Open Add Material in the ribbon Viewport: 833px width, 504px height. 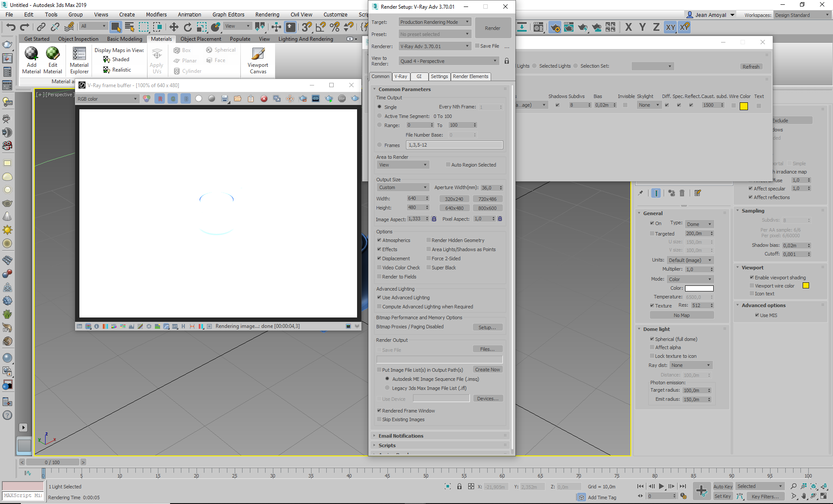click(x=31, y=60)
